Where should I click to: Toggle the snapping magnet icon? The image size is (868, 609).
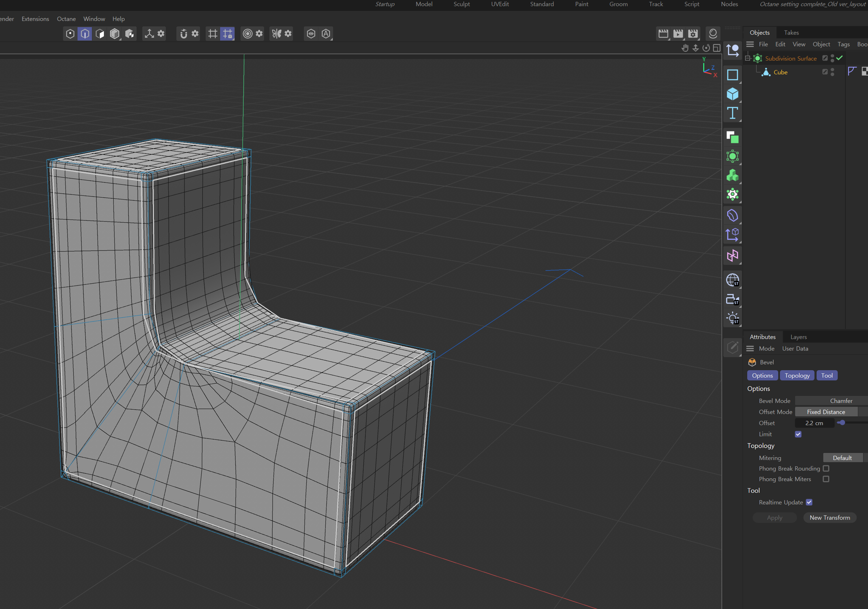[184, 34]
